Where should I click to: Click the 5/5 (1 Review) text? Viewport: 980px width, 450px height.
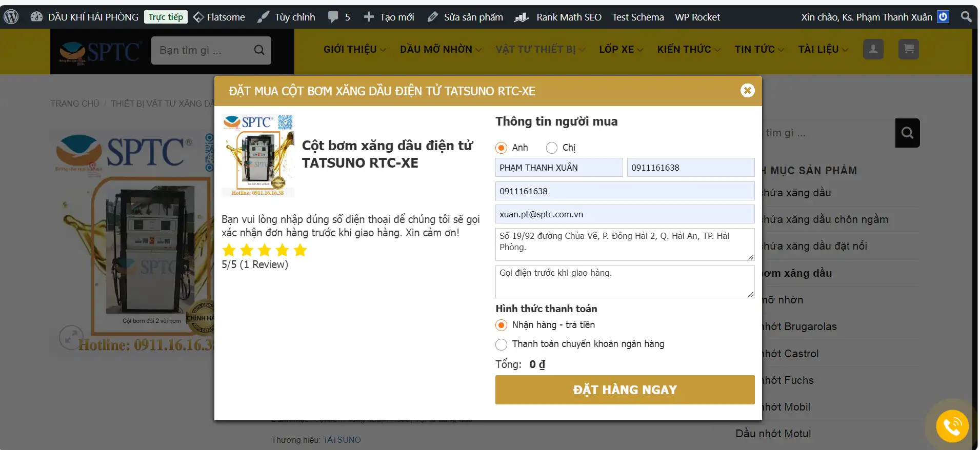coord(255,264)
